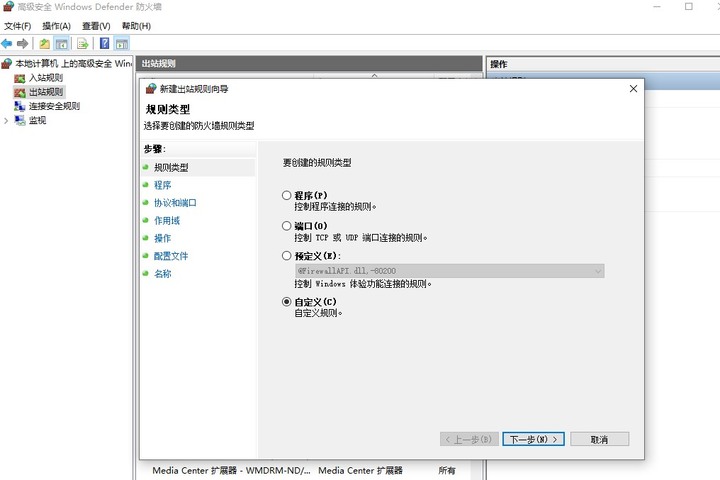The height and width of the screenshot is (480, 720).
Task: Click the 作用域 wizard step
Action: (167, 220)
